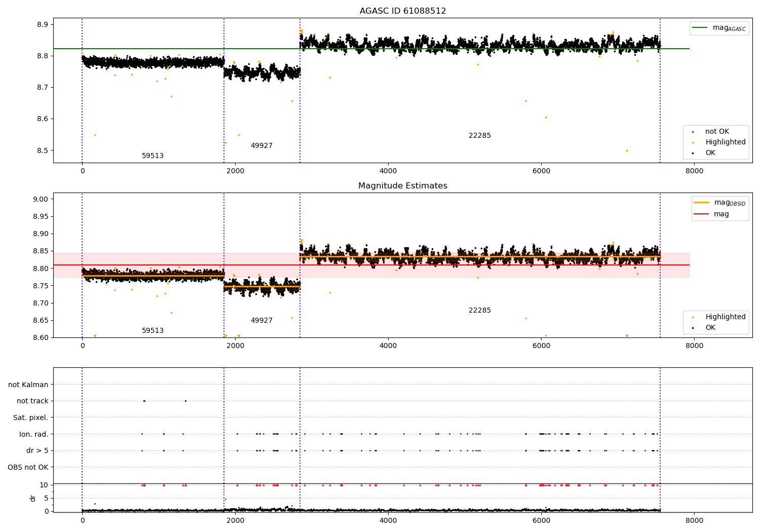
Task: Click OBSID label 22285 in middle plot
Action: pos(479,311)
